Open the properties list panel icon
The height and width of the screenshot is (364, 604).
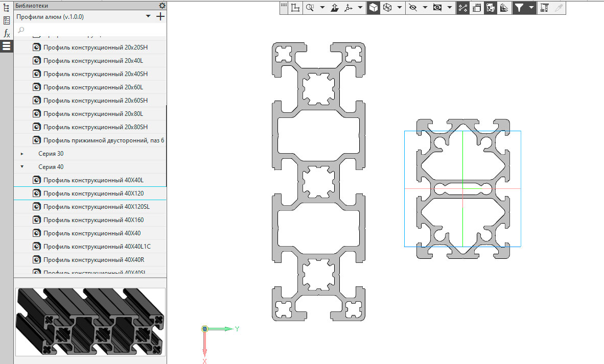[x=6, y=20]
